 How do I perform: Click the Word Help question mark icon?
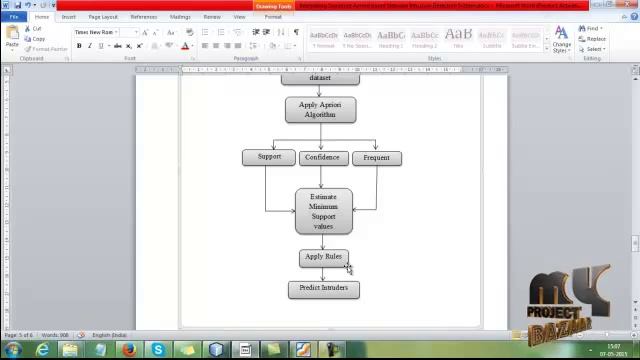click(x=634, y=17)
